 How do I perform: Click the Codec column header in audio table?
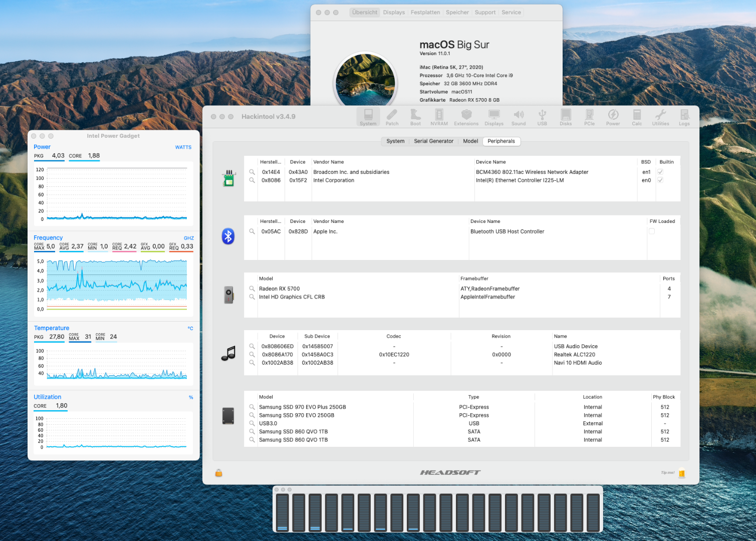coord(394,336)
